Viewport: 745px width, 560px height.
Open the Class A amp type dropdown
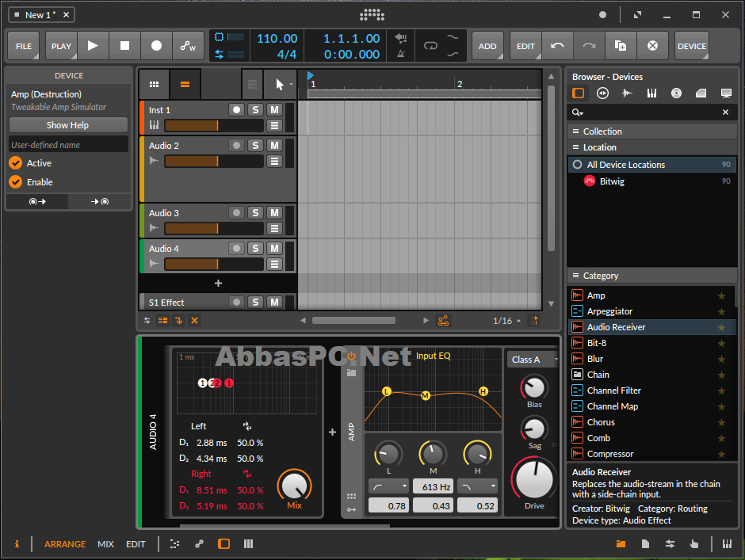click(x=533, y=360)
